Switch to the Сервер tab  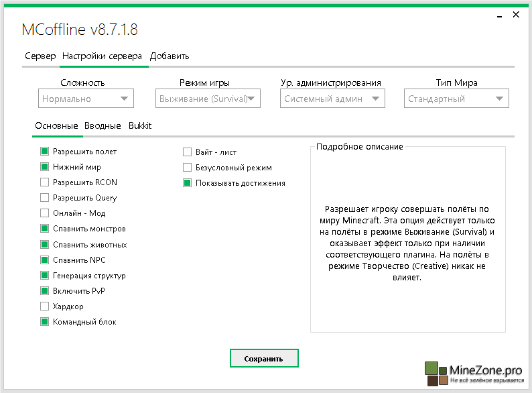40,56
